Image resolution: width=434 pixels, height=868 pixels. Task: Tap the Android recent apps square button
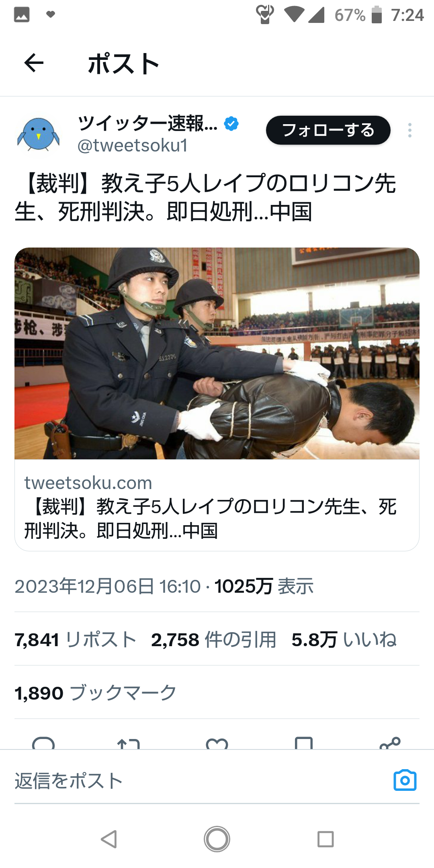pos(325,839)
